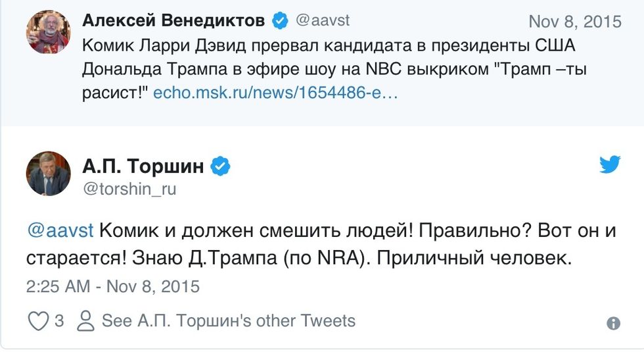The width and height of the screenshot is (644, 352).
Task: Click the person silhouette icon
Action: [x=86, y=321]
